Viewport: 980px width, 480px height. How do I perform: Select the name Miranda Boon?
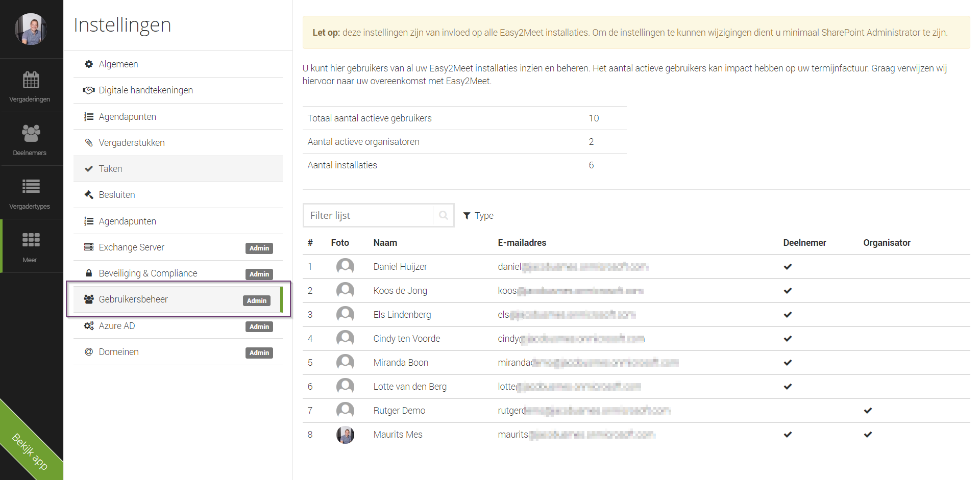point(401,363)
